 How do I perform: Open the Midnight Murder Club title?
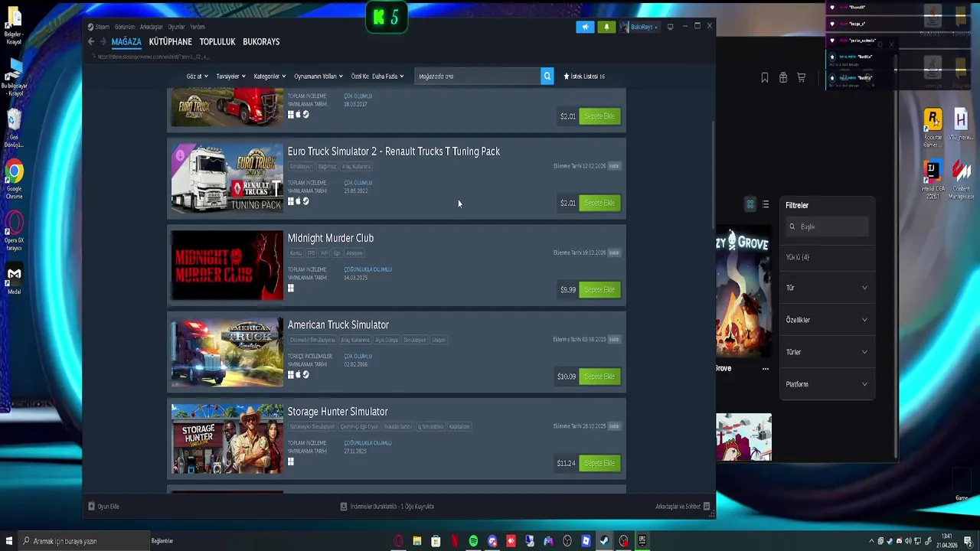click(331, 238)
